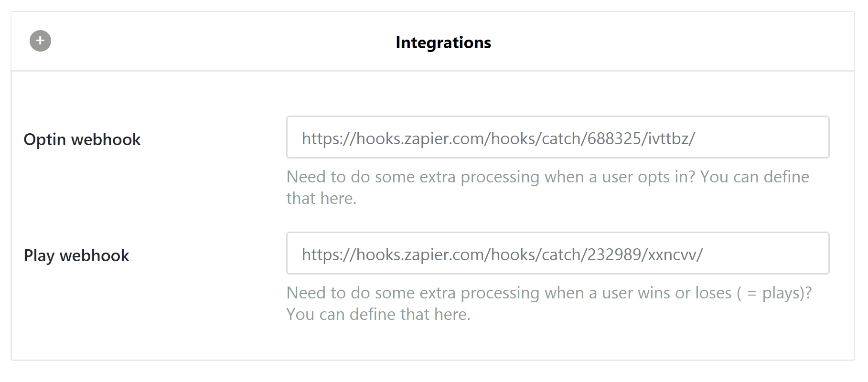The height and width of the screenshot is (382, 868).
Task: Click the URL ending in xxncvv
Action: (x=502, y=255)
